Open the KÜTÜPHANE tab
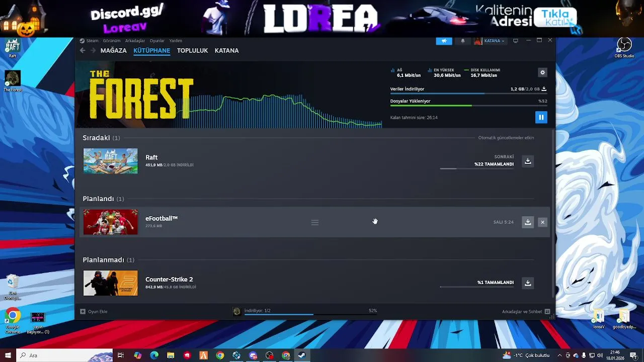 tap(151, 51)
